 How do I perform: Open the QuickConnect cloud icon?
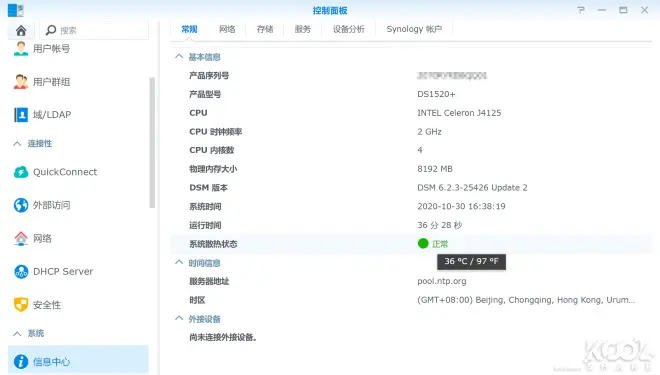coord(21,172)
